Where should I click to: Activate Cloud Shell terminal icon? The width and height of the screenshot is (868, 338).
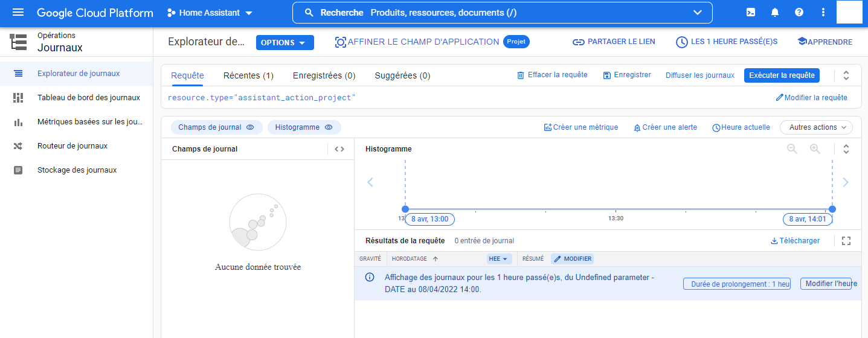[x=751, y=13]
